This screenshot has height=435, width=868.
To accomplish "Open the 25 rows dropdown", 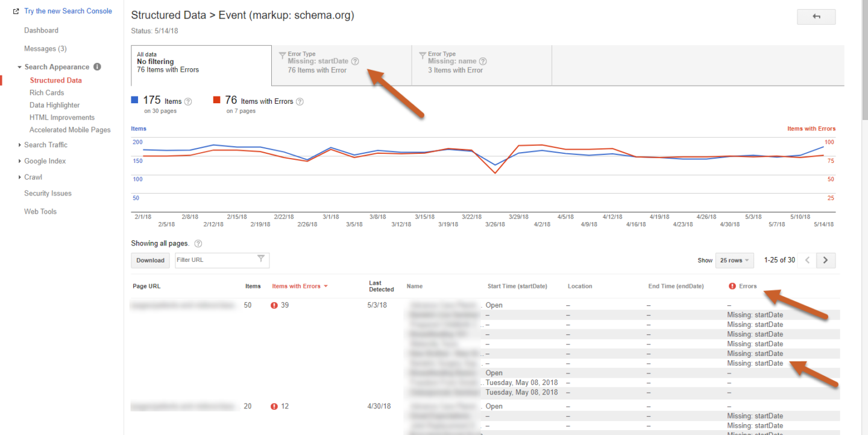I will 734,260.
